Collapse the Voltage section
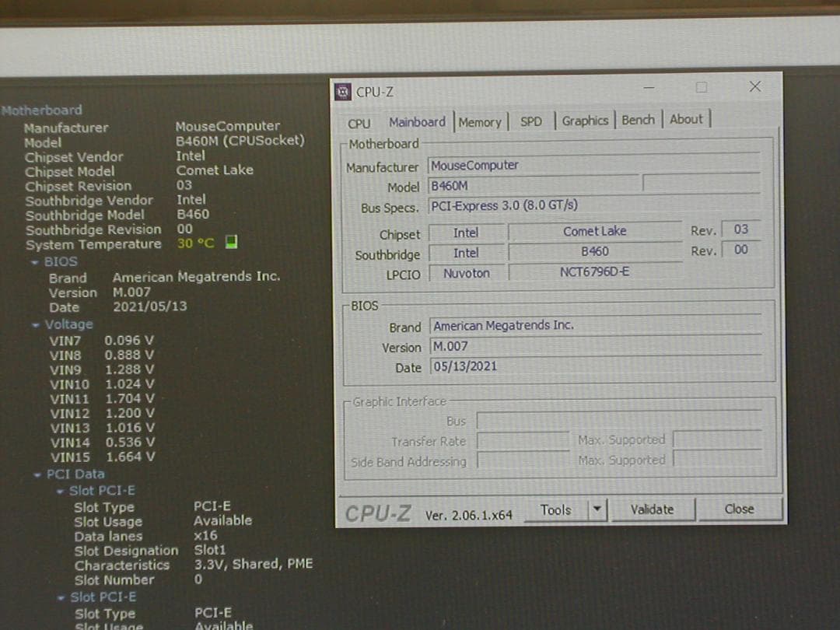 pyautogui.click(x=36, y=324)
